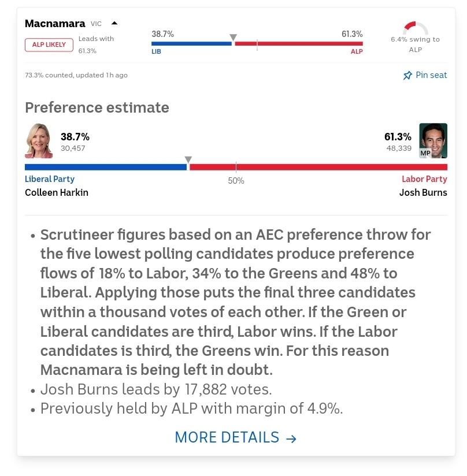The image size is (467, 476).
Task: Click the 50% midpoint label
Action: click(x=236, y=181)
